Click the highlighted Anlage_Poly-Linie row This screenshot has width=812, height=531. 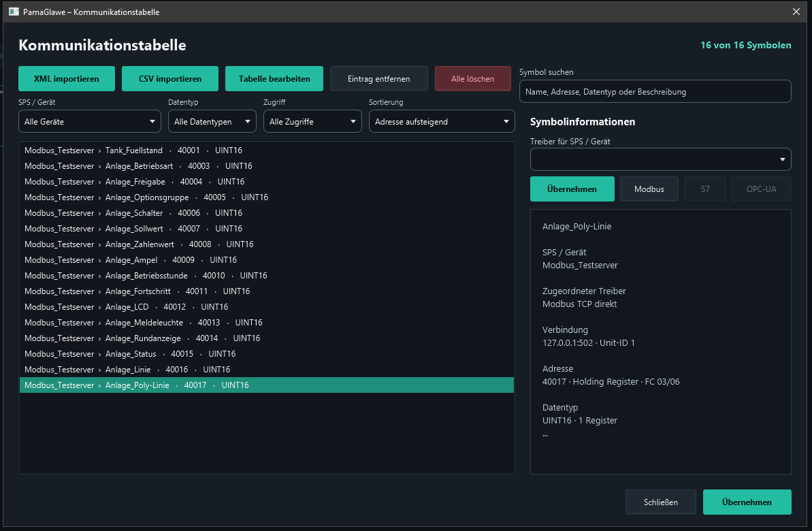pyautogui.click(x=267, y=385)
